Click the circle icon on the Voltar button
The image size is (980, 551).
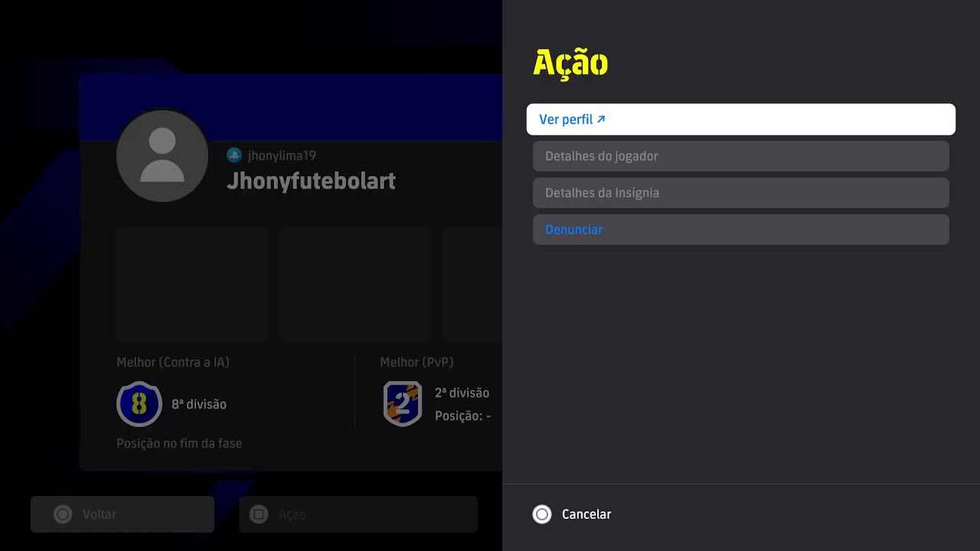63,514
